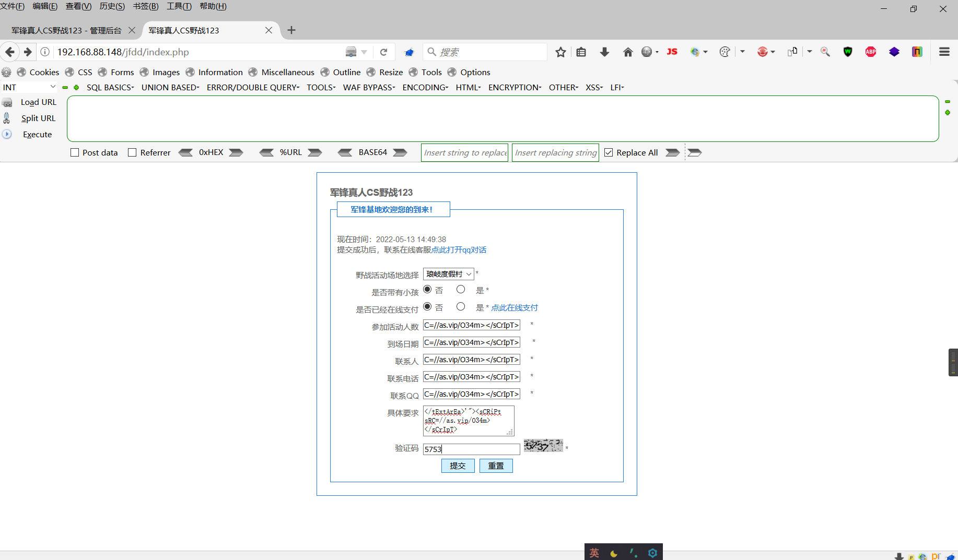The height and width of the screenshot is (560, 958).
Task: Select 是 for 是否已经在线支付
Action: tap(461, 306)
